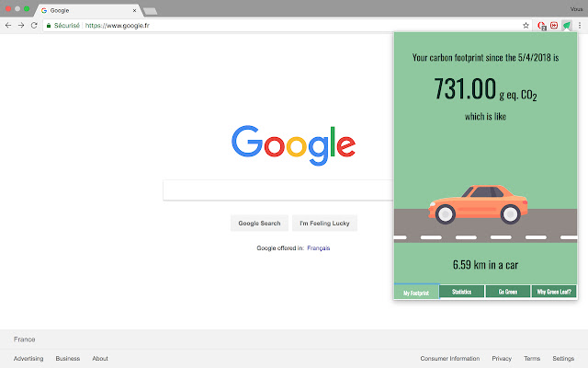Click the carbon footprint since 5/4/2018 heading
The height and width of the screenshot is (368, 588).
tap(485, 57)
